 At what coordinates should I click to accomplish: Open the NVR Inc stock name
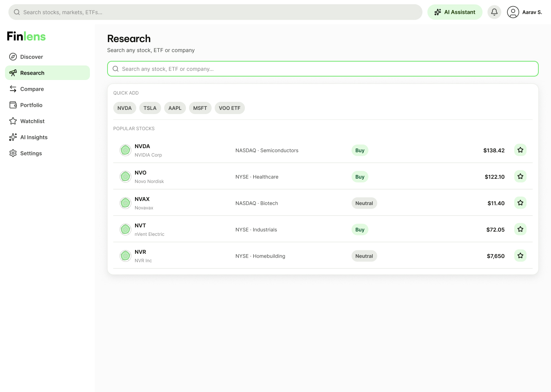point(143,261)
